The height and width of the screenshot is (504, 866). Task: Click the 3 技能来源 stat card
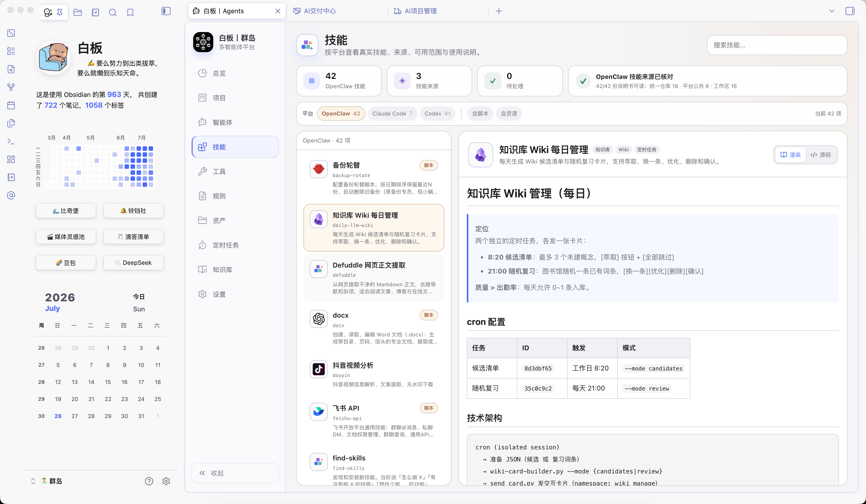point(429,81)
